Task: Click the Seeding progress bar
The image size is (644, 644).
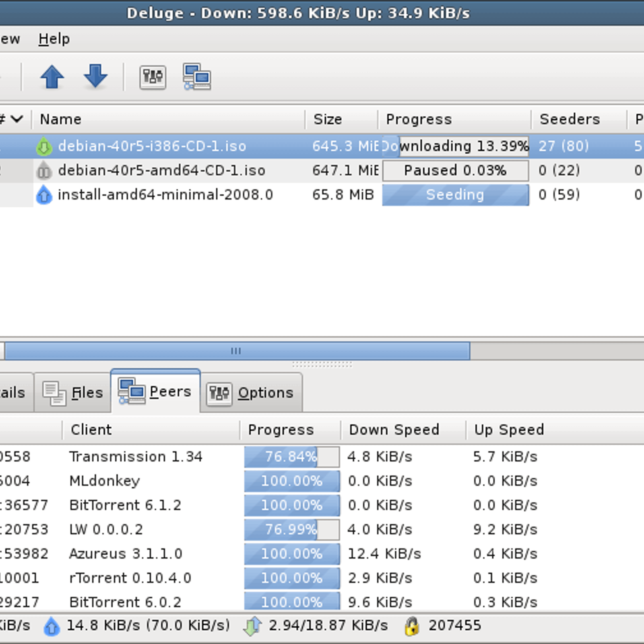Action: [455, 195]
